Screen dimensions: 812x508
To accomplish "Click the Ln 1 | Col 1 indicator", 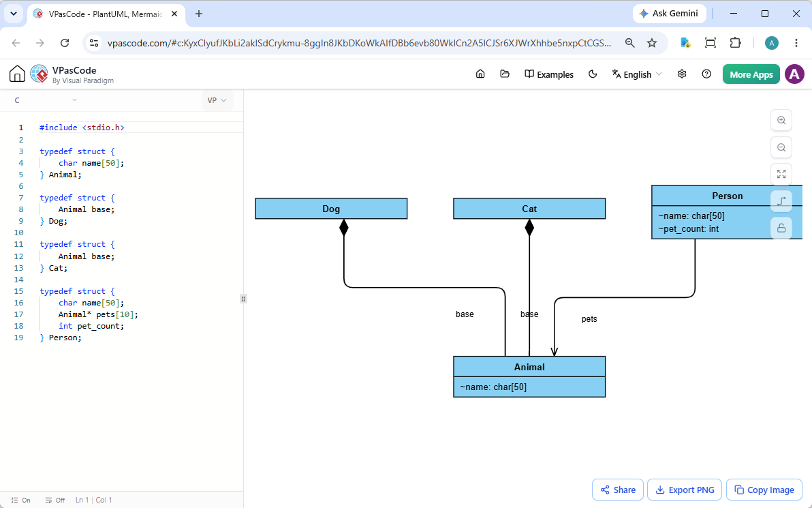I will coord(94,500).
